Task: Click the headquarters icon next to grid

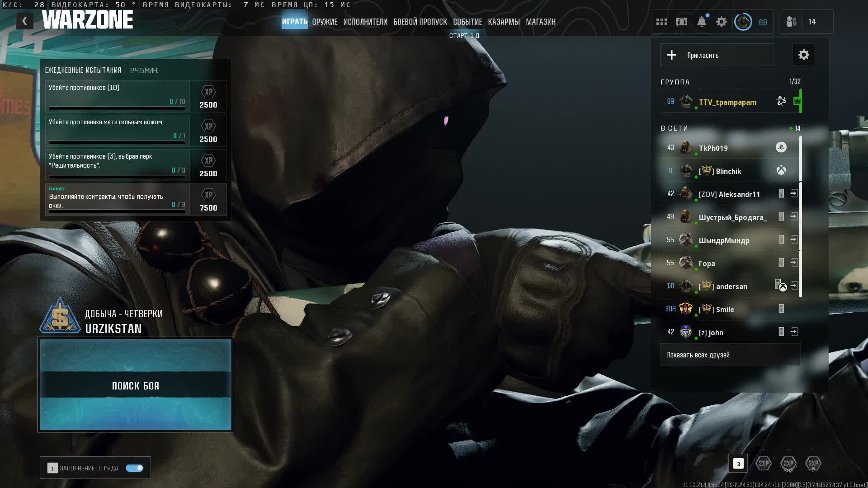Action: tap(681, 22)
